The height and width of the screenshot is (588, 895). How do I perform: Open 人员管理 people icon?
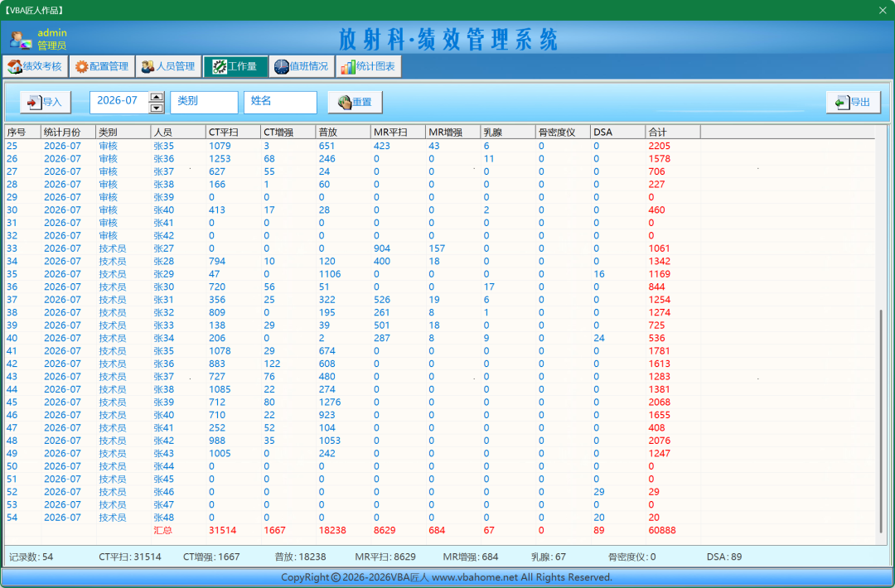point(148,67)
